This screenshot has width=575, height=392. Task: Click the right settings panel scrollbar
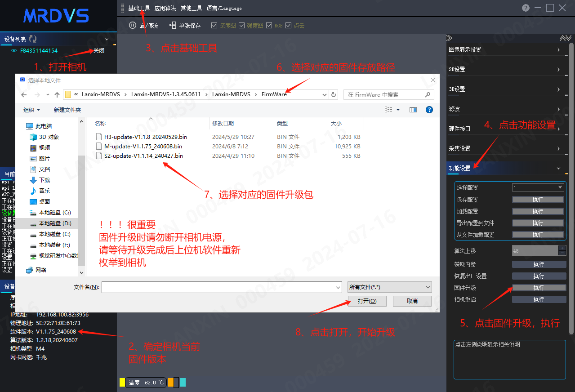pos(571,189)
